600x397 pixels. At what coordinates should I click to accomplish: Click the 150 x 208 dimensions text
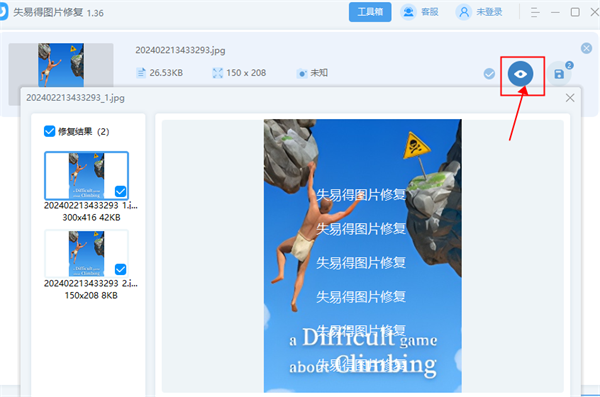[x=246, y=73]
